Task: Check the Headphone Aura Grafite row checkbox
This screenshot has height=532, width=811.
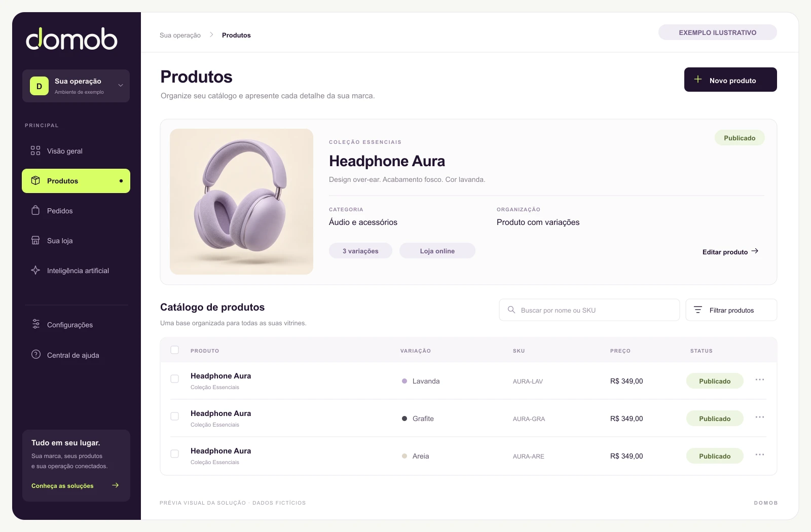Action: [175, 416]
